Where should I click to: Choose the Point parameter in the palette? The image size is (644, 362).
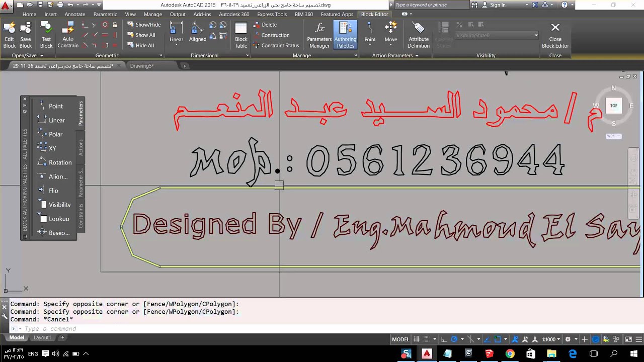(50, 106)
